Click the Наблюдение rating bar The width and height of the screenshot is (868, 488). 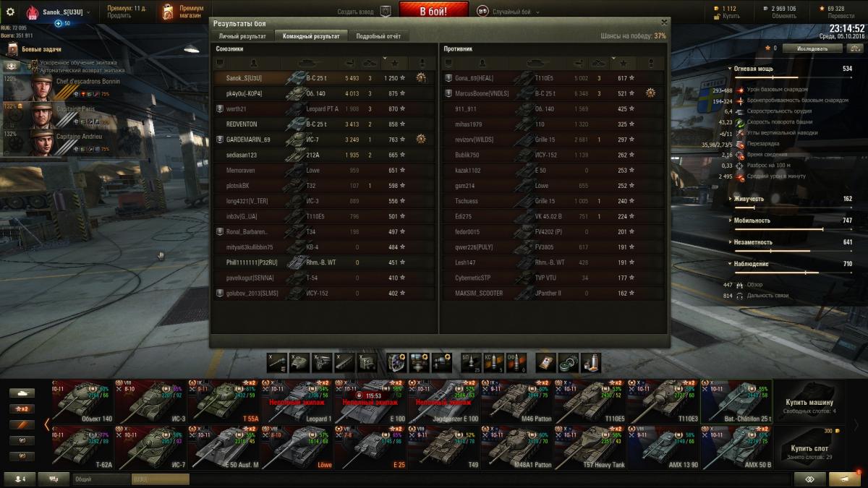coord(793,272)
